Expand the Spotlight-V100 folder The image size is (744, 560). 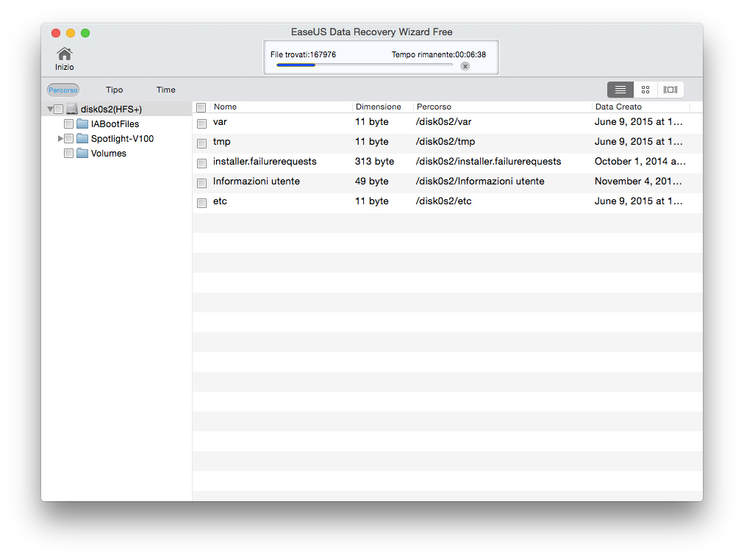(x=60, y=139)
